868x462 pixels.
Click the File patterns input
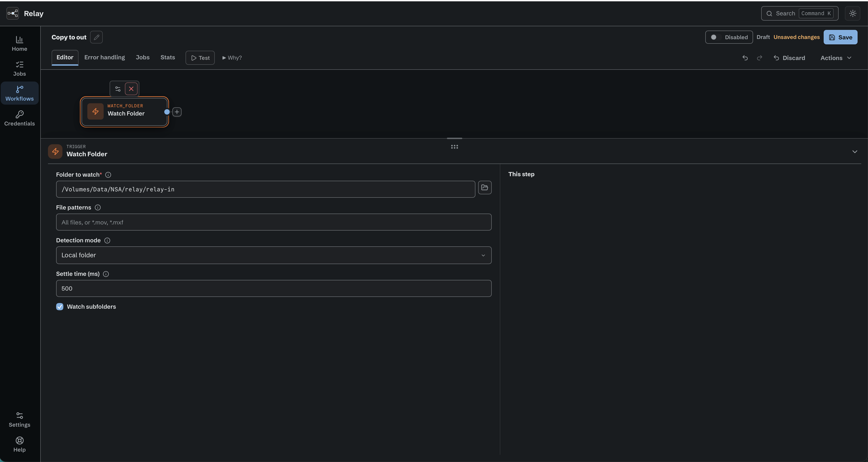tap(274, 222)
